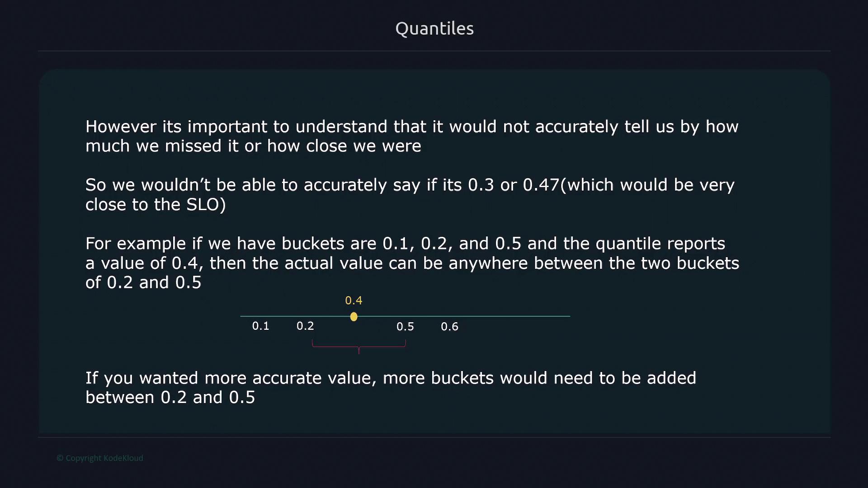
Task: Select the "0.6" label under the number line
Action: click(449, 326)
